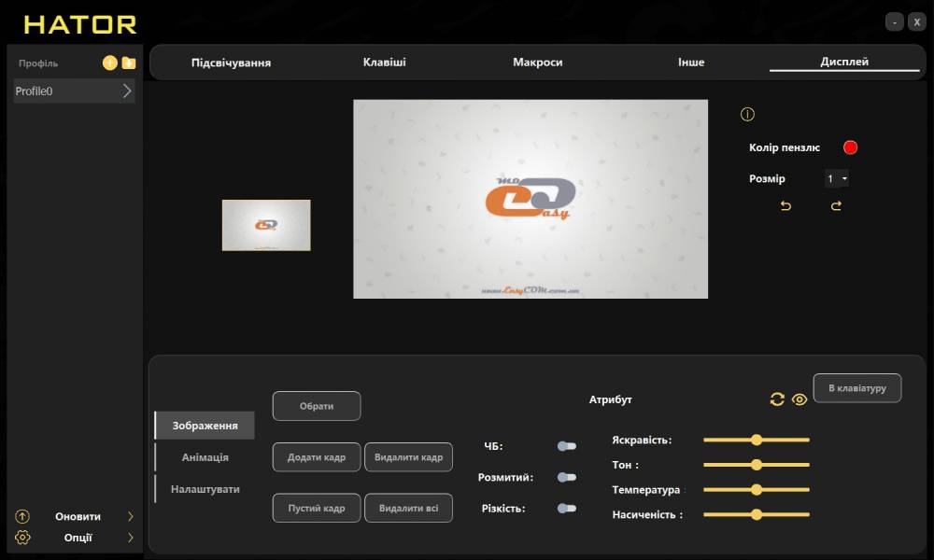Click the info icon above brush color
934x560 pixels.
click(747, 115)
